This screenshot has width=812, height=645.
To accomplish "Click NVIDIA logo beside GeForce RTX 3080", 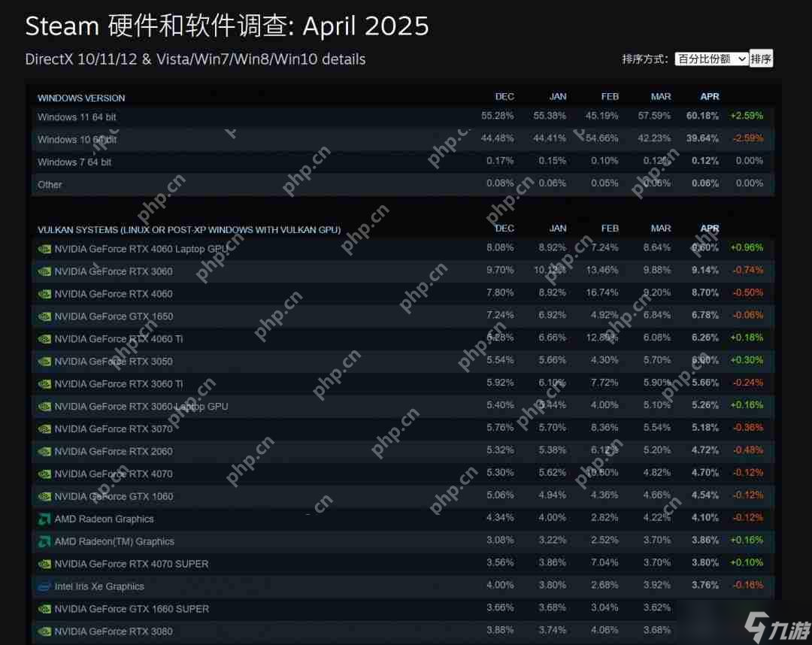I will (x=44, y=631).
